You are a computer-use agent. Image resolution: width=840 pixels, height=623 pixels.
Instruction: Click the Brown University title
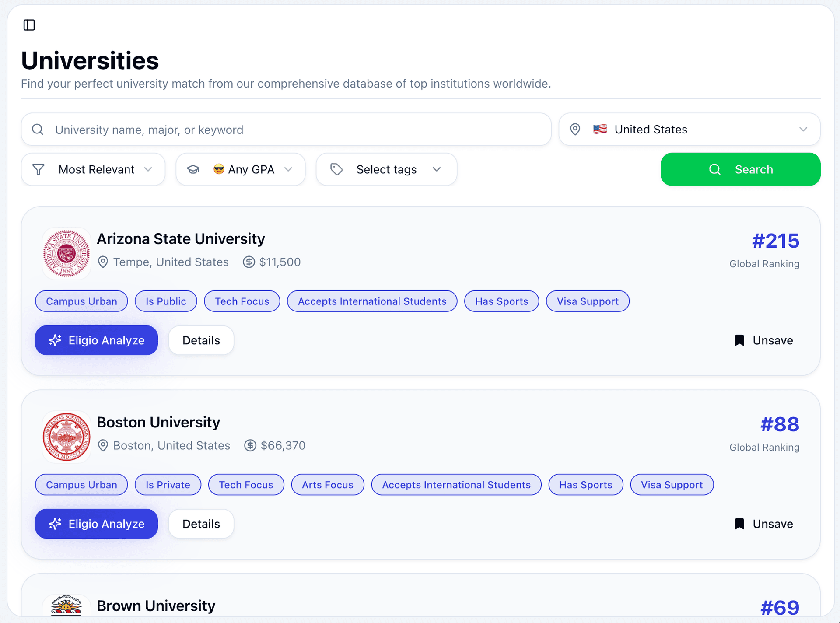click(156, 606)
